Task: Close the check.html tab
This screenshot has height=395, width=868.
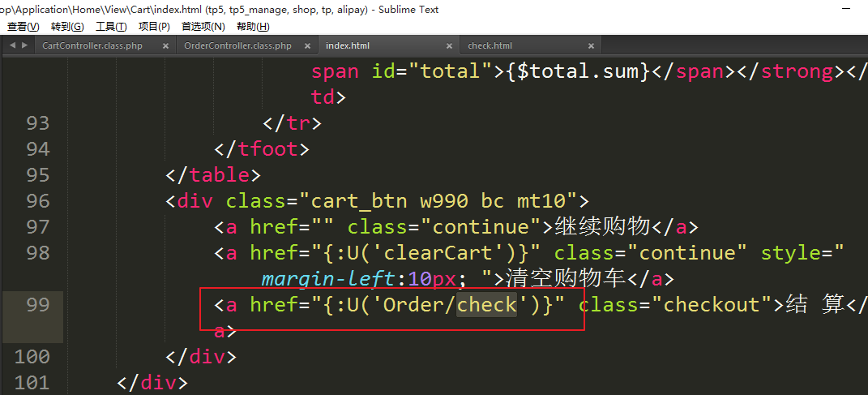Action: [591, 45]
